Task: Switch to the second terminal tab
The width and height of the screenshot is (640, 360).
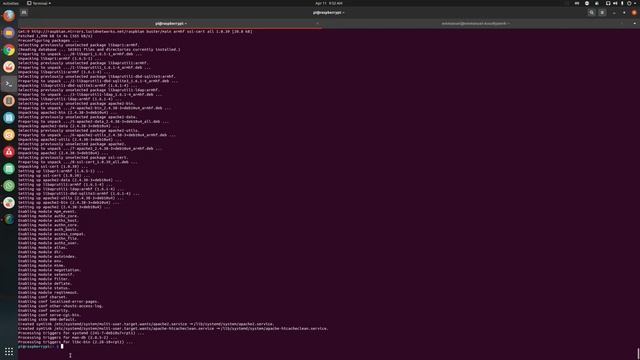Action: (475, 24)
